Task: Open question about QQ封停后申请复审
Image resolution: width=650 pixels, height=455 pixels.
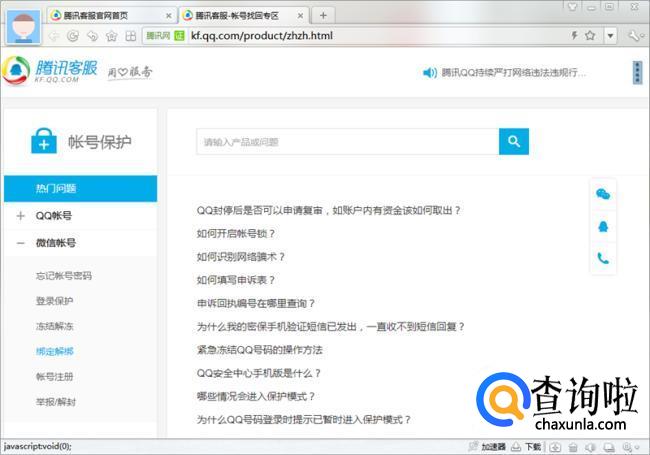Action: [328, 211]
